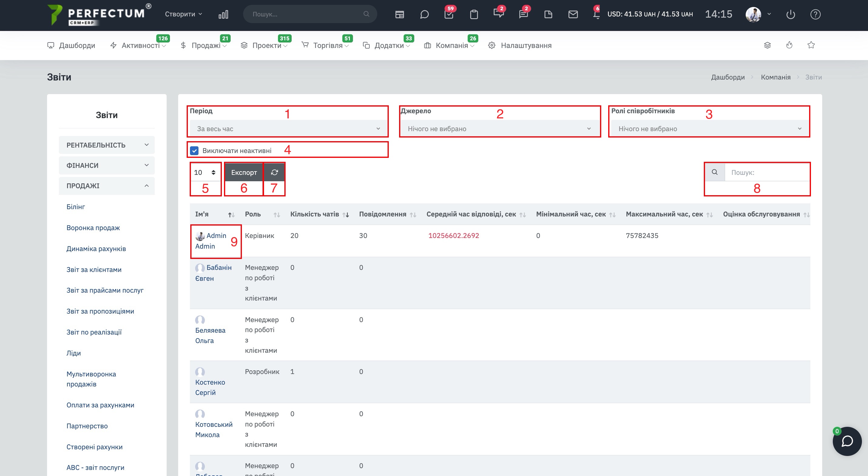
Task: Open tasks icon with 59 badge
Action: (449, 15)
